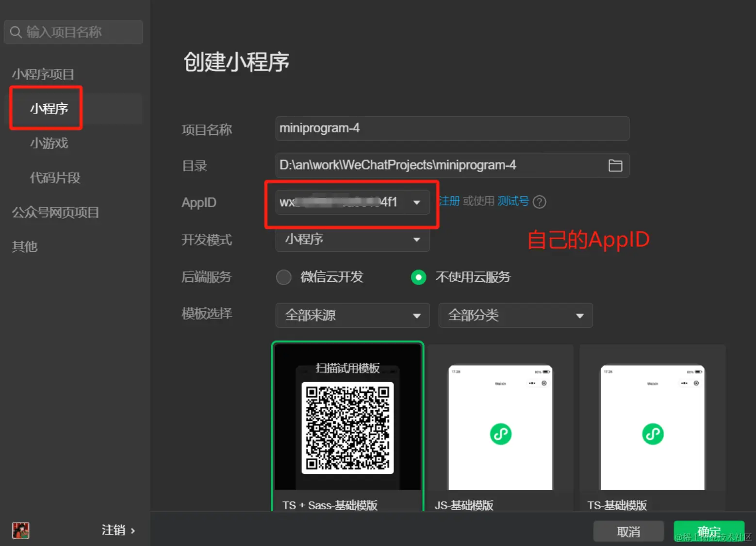Select 代码片段 in the sidebar

[x=55, y=178]
